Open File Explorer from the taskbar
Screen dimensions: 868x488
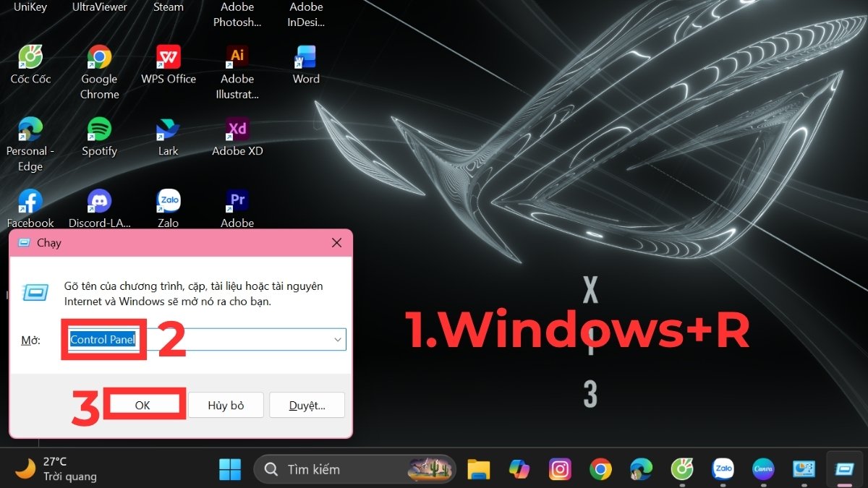click(478, 469)
